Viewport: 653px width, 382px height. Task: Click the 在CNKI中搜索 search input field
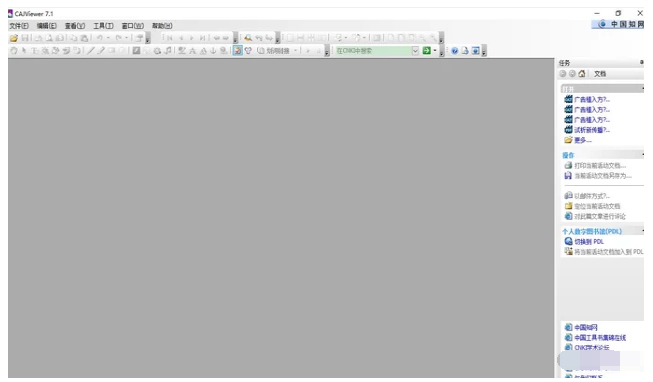click(373, 51)
